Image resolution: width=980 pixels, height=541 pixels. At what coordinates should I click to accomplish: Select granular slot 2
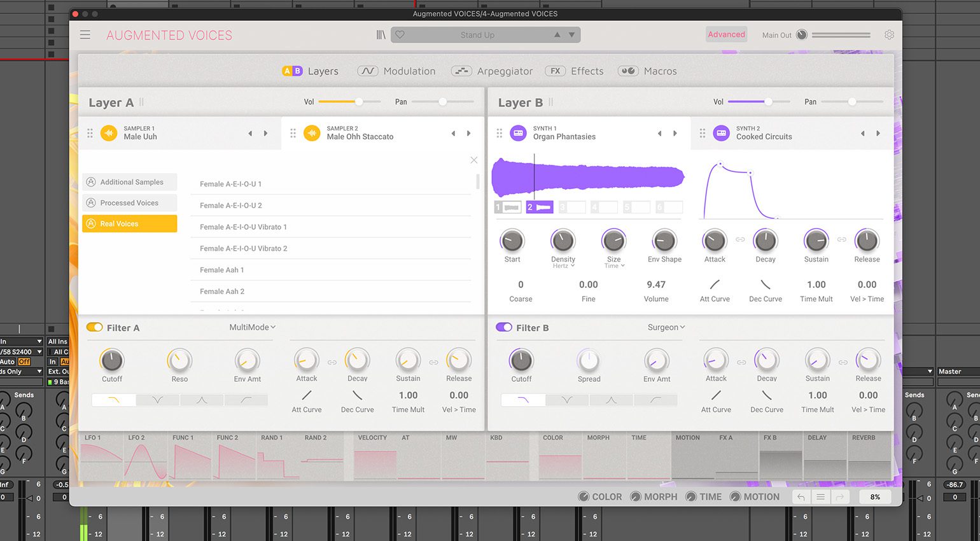pos(540,207)
